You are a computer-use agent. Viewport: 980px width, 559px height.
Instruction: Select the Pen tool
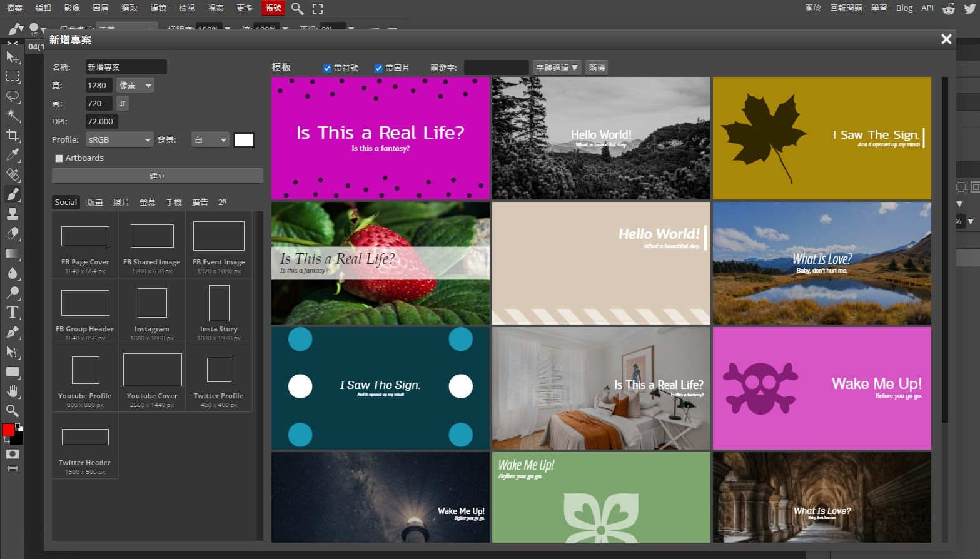pyautogui.click(x=13, y=332)
